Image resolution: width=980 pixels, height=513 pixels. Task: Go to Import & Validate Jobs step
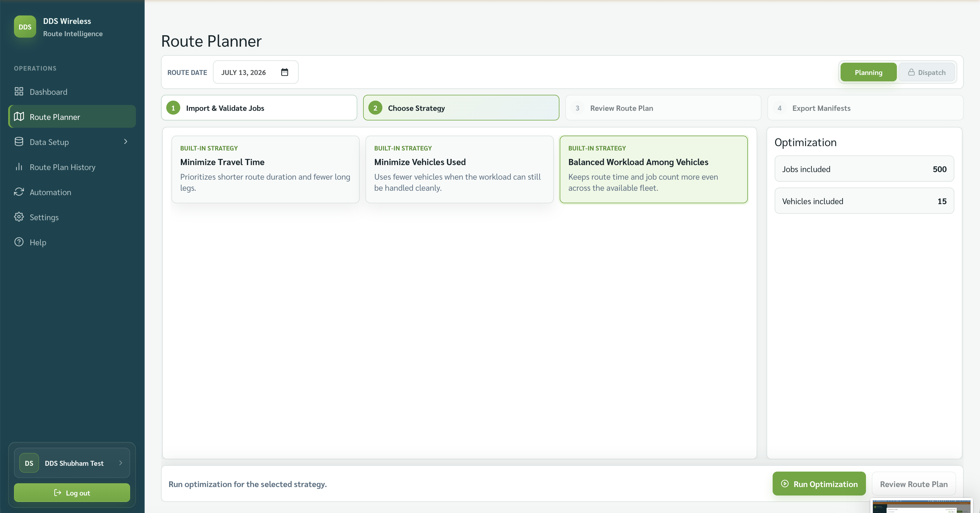pyautogui.click(x=259, y=108)
